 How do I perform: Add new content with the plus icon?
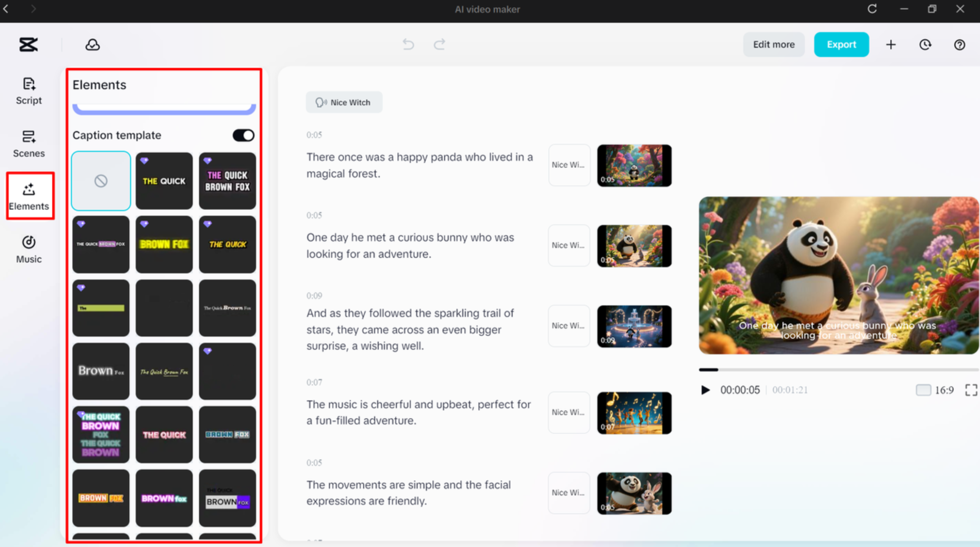pos(891,44)
